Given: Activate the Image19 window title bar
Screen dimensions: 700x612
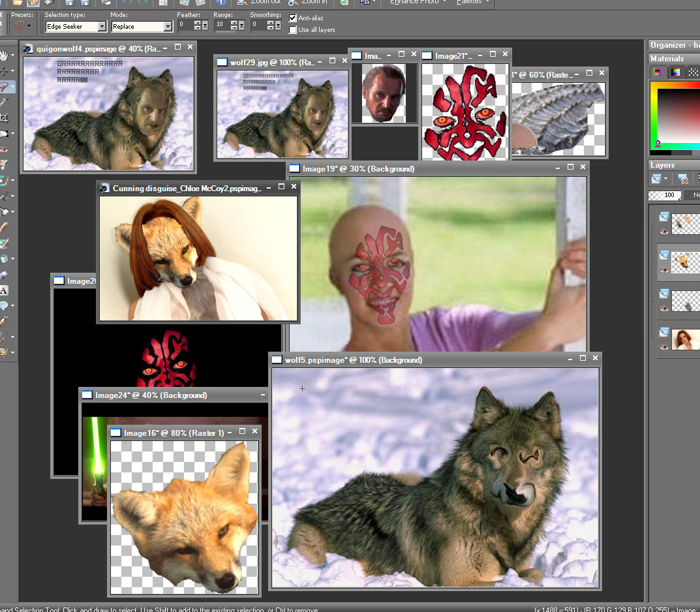Looking at the screenshot, I should coord(438,168).
